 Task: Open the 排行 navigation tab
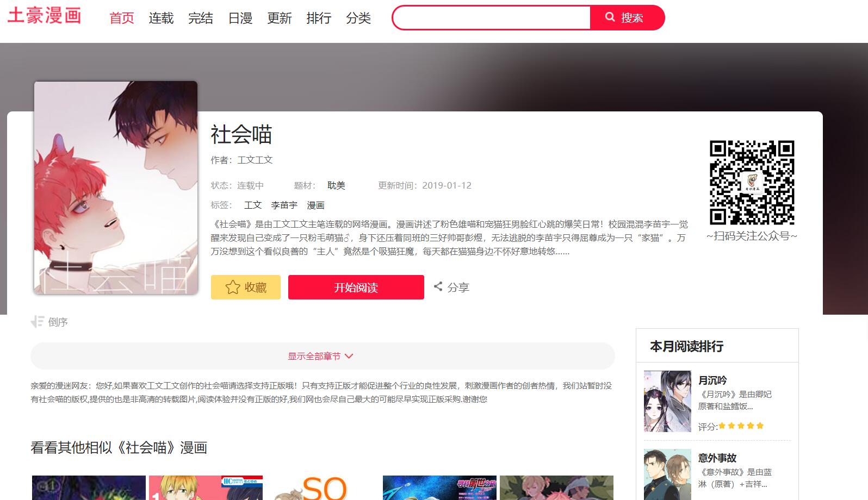tap(319, 18)
